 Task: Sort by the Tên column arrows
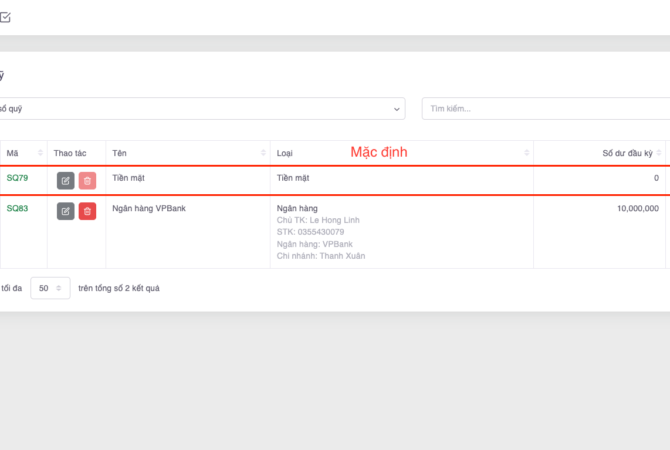pos(264,153)
